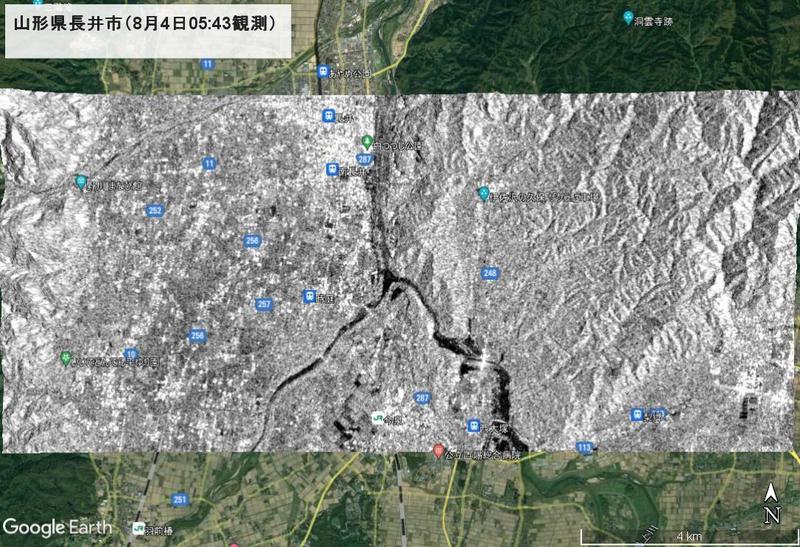Click Route 287 shield beside the park marker
Screen dimensions: 800x547
(x=364, y=159)
